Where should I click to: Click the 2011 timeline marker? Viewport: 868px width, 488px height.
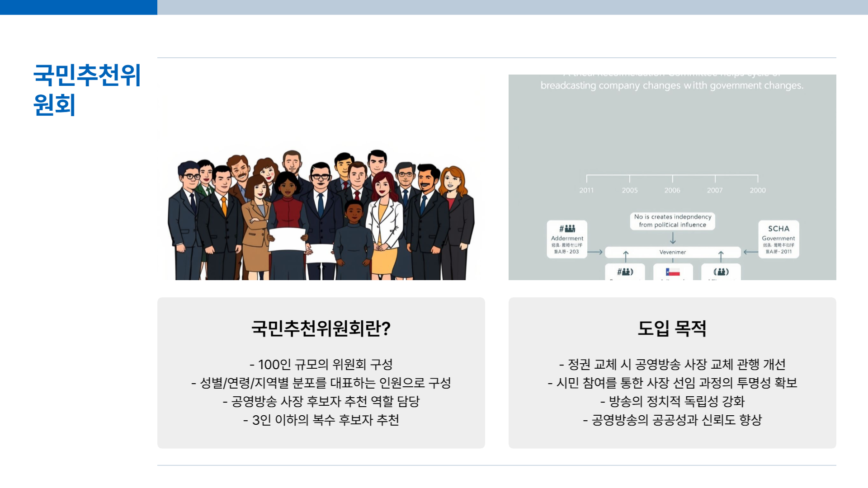(586, 190)
